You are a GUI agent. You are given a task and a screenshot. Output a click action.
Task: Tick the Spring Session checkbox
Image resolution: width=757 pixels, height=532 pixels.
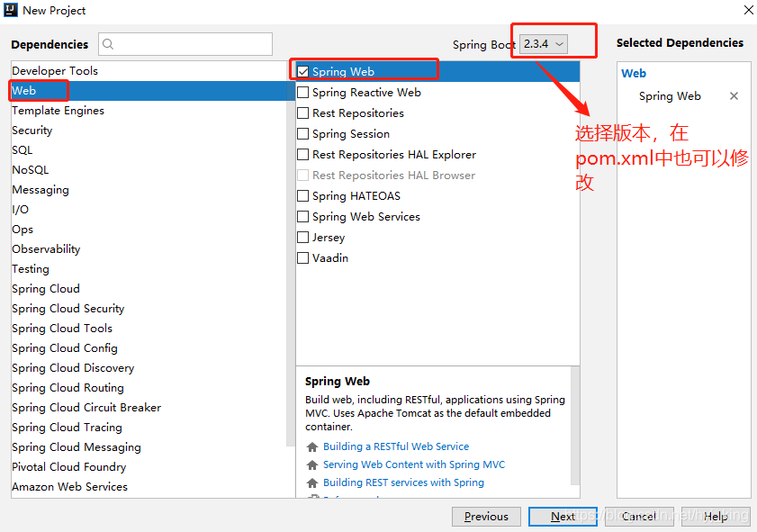[x=302, y=134]
